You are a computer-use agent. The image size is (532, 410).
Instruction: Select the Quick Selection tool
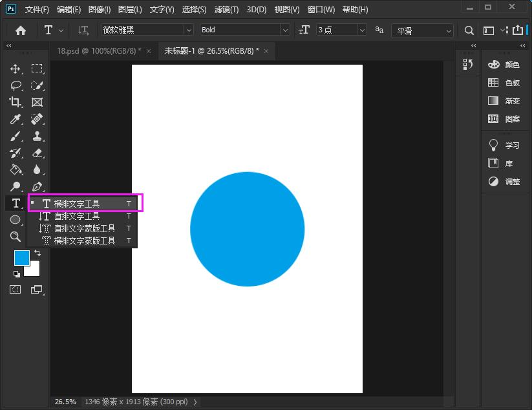pos(37,85)
